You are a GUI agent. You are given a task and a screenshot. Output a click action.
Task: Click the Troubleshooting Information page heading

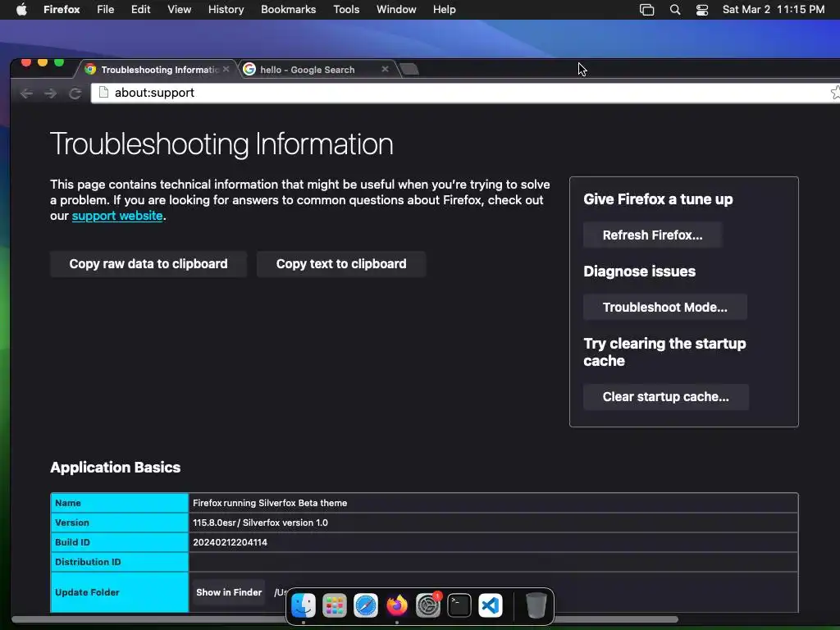tap(221, 144)
